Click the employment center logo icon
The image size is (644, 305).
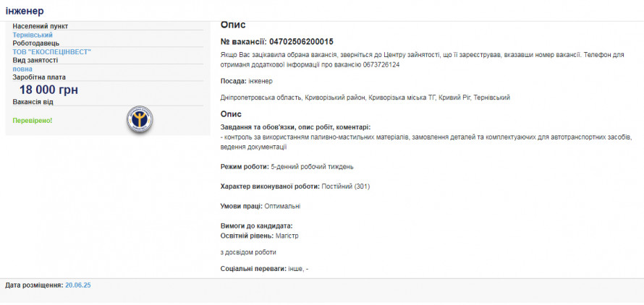pos(140,119)
